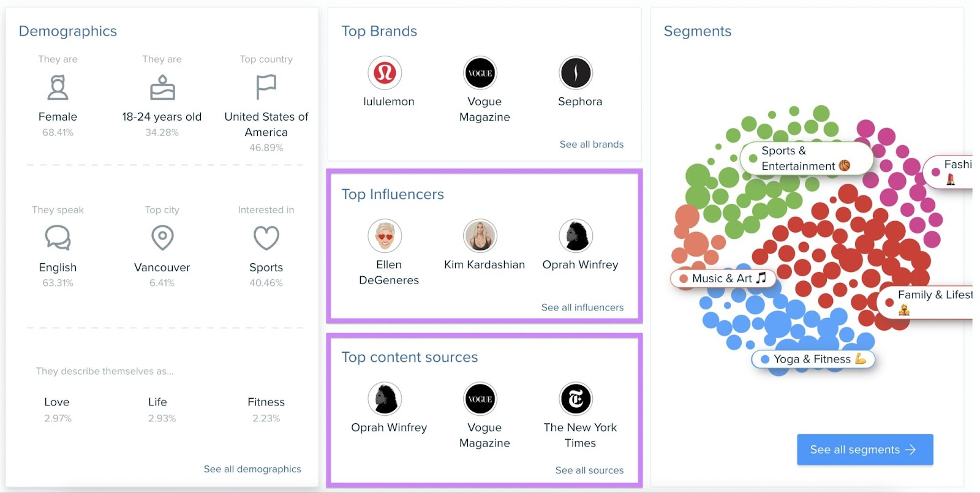Viewport: 980px width, 493px height.
Task: Click Kim Kardashian's avatar
Action: click(481, 236)
